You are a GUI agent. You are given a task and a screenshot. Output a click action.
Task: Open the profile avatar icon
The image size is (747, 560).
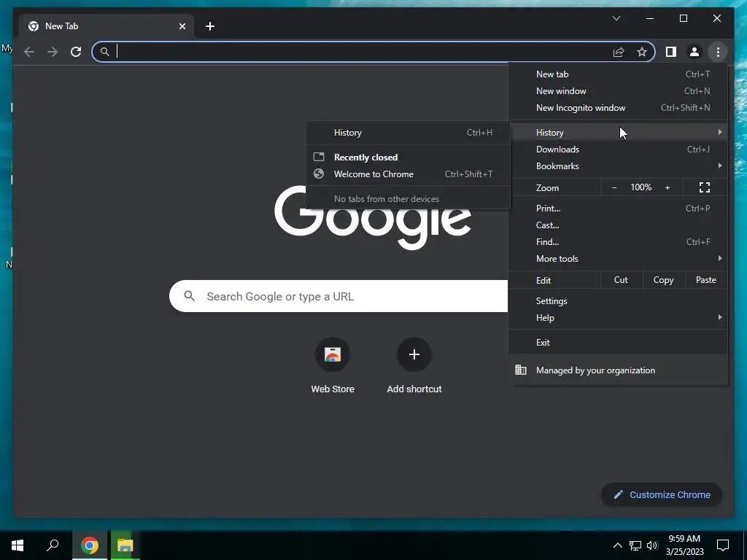coord(694,52)
